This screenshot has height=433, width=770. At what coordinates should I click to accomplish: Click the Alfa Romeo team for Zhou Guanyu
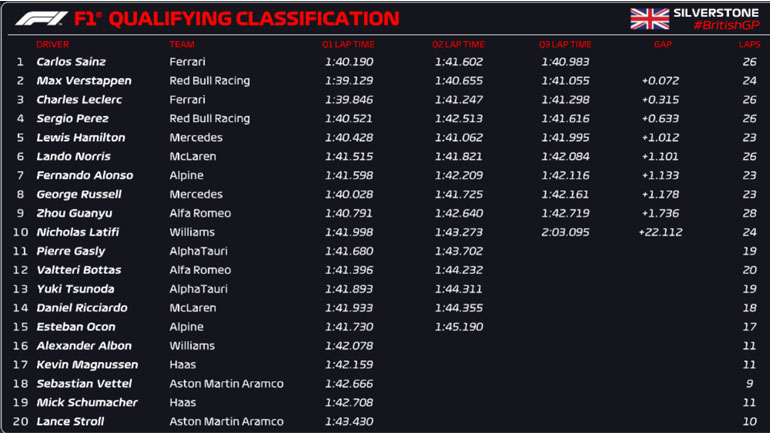tap(200, 214)
